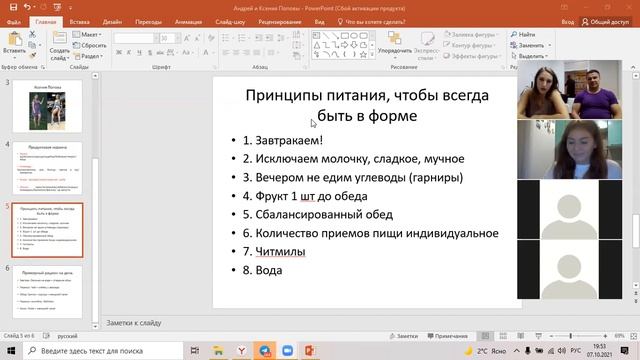Image resolution: width=640 pixels, height=360 pixels.
Task: Click the Общий доступ share button
Action: 606,22
